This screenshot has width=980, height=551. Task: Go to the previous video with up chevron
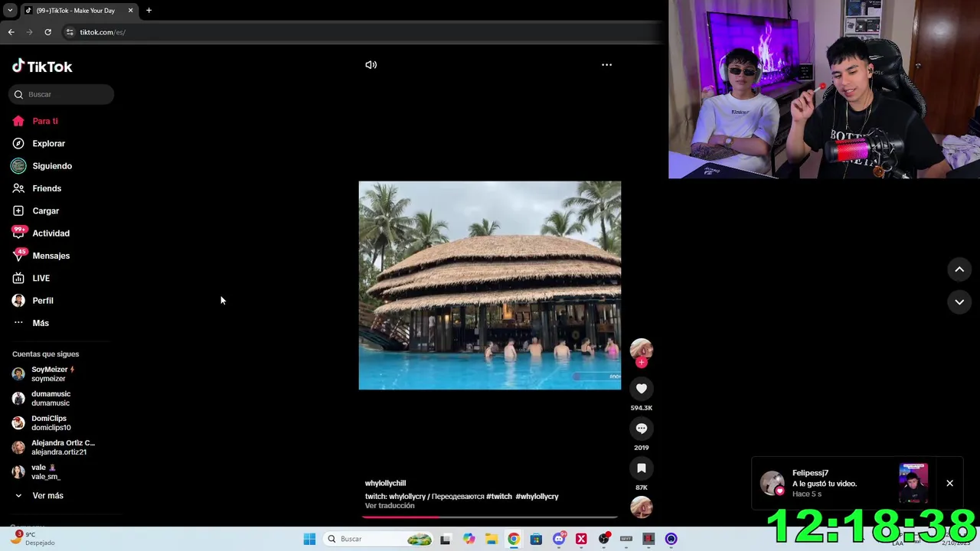pos(959,269)
